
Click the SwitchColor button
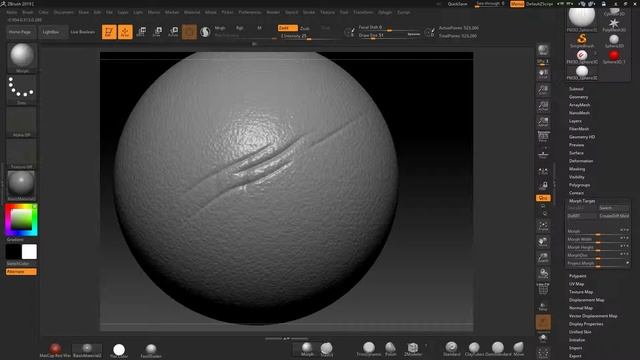click(18, 264)
